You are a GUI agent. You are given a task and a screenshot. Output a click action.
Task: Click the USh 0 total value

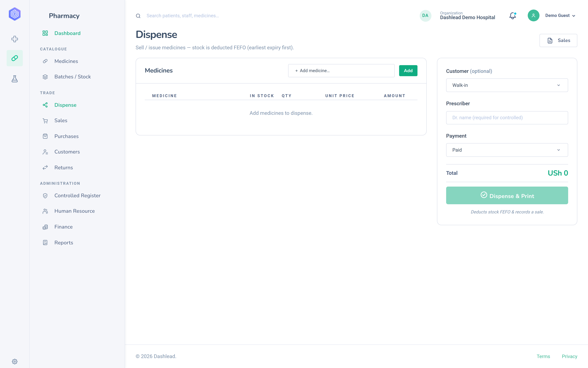[558, 173]
